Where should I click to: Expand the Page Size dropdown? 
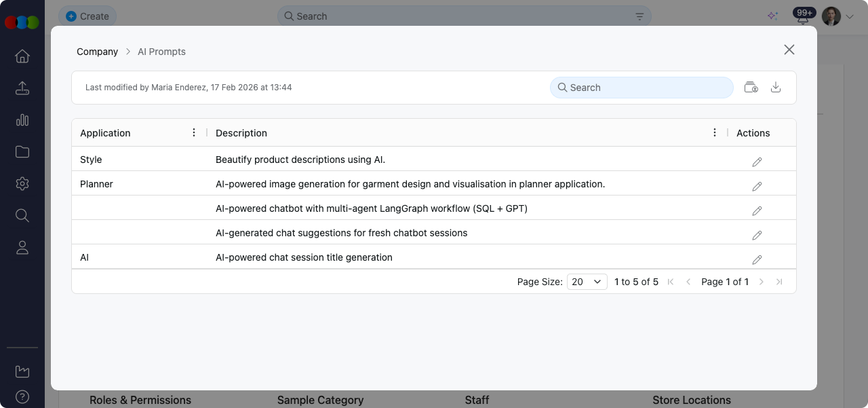coord(587,282)
